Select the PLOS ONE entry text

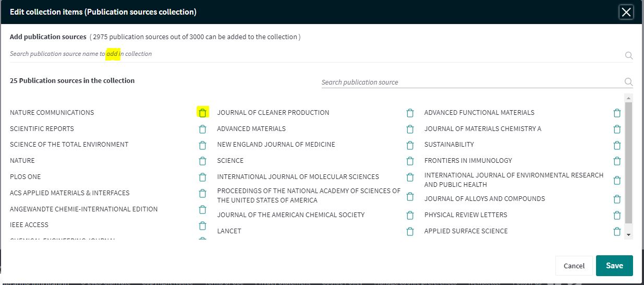point(25,177)
